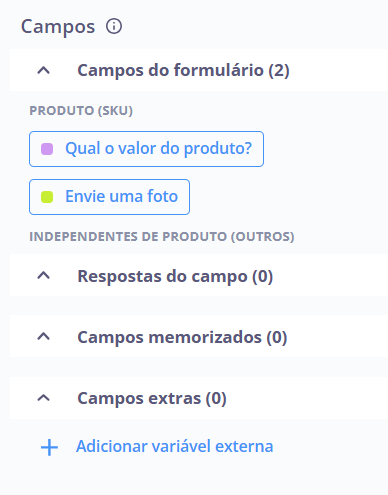Open the "Respostas do campo (0)" section title
The width and height of the screenshot is (388, 495).
click(x=175, y=276)
